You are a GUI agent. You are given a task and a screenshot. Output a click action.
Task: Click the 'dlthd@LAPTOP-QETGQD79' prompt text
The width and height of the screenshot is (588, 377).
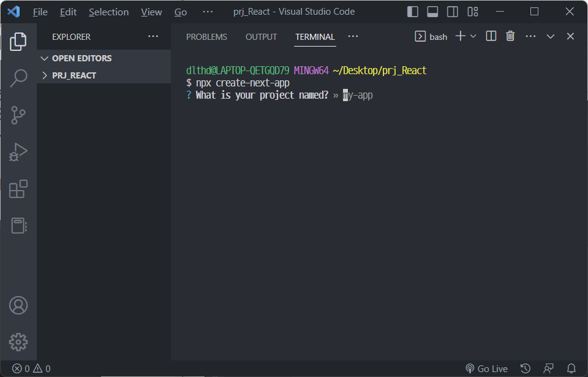(x=238, y=70)
